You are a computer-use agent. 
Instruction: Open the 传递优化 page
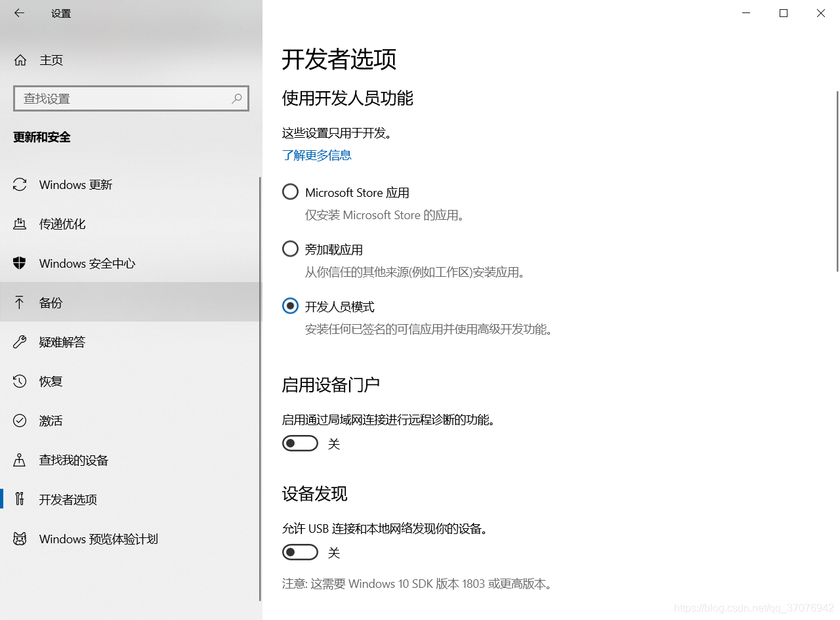pyautogui.click(x=131, y=224)
